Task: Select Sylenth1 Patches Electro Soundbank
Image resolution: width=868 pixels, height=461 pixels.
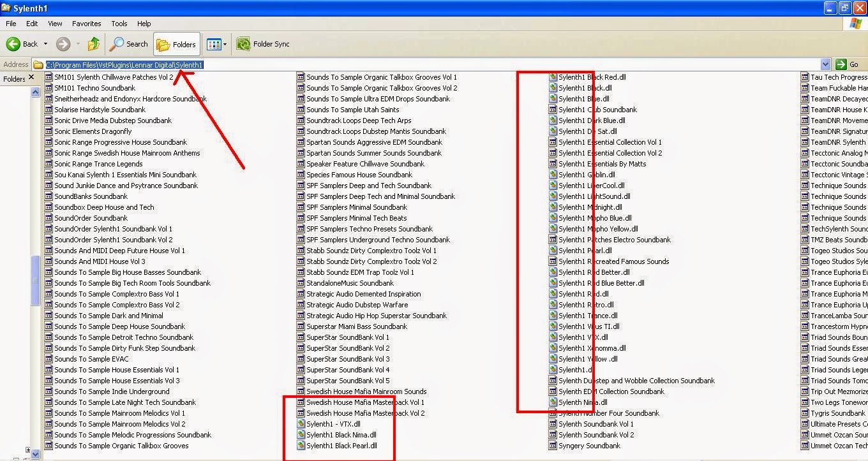Action: [614, 240]
